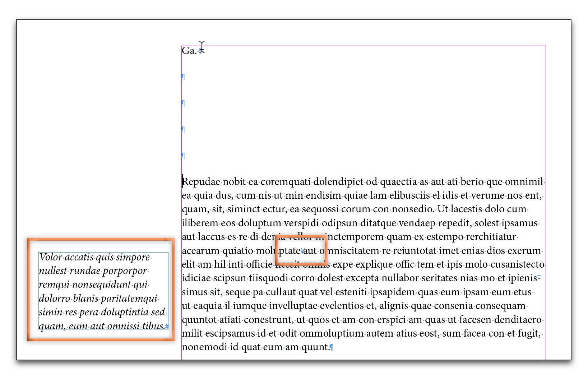The width and height of the screenshot is (588, 379).
Task: Click the italic word 'simpore' in sidebar frame
Action: [x=133, y=257]
